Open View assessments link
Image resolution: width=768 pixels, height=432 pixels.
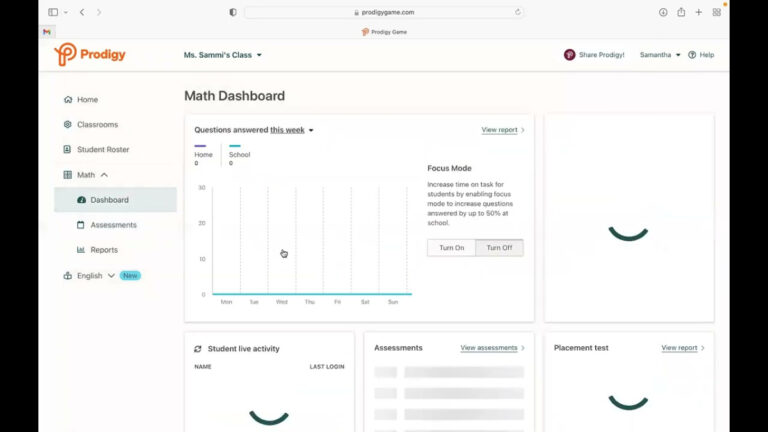[x=492, y=348]
